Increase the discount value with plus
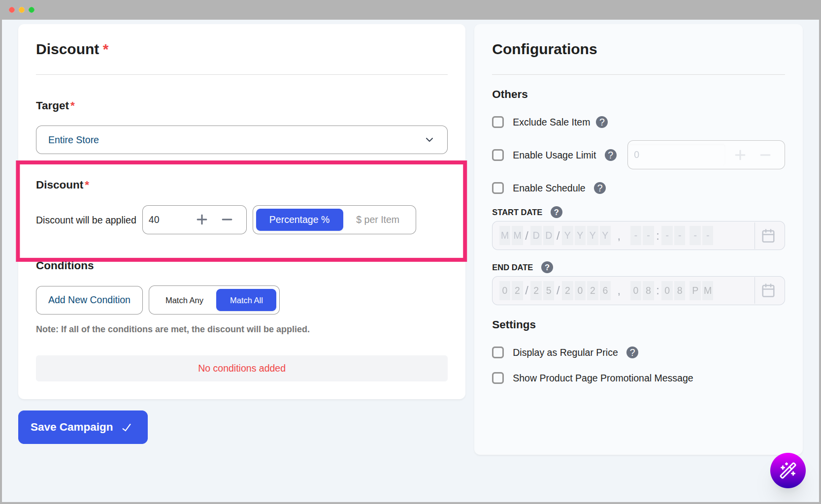The height and width of the screenshot is (504, 821). point(202,220)
